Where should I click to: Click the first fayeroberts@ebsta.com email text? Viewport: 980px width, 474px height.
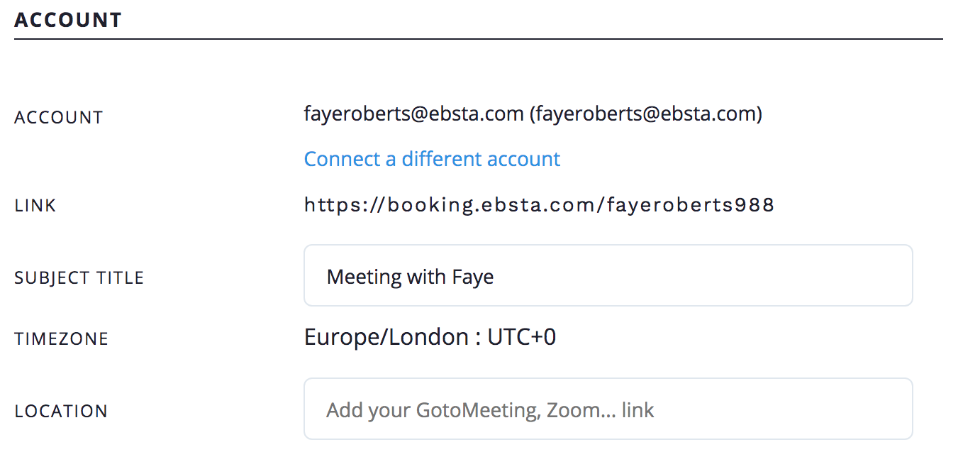413,114
